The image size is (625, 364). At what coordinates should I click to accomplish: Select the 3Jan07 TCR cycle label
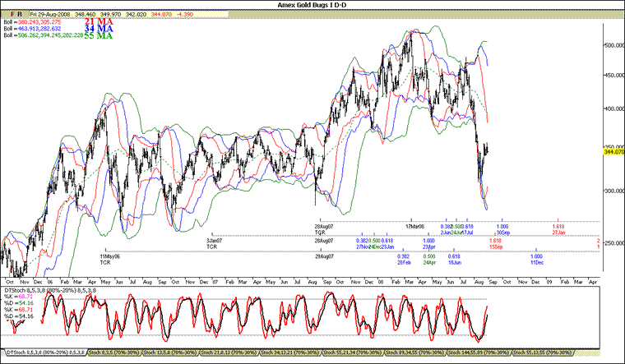coord(215,242)
